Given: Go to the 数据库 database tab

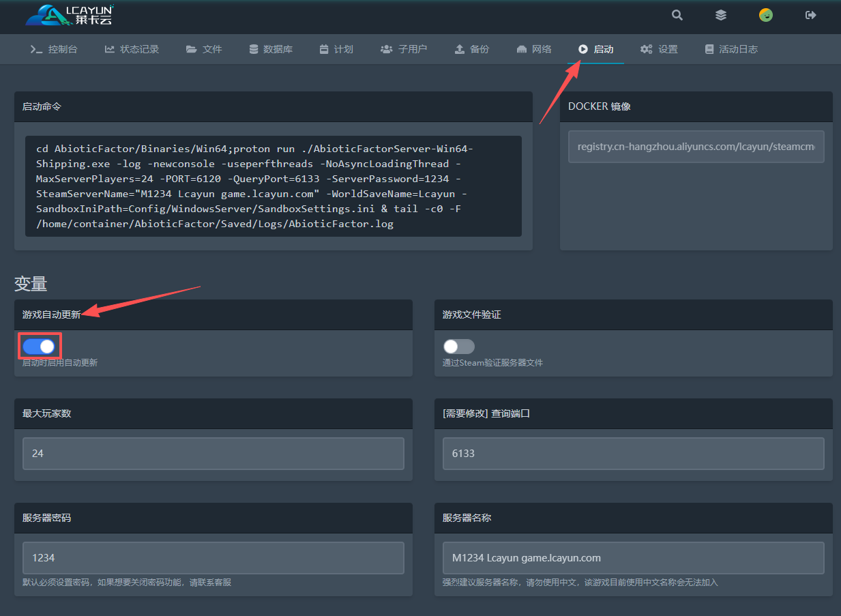Looking at the screenshot, I should 271,49.
